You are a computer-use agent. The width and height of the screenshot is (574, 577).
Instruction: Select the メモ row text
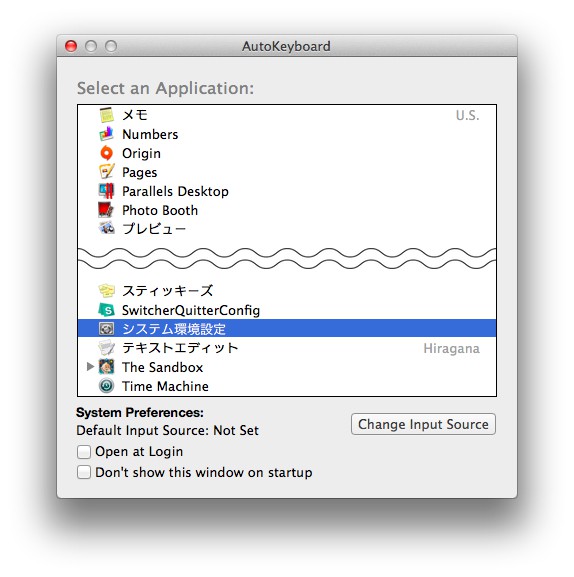click(x=135, y=115)
